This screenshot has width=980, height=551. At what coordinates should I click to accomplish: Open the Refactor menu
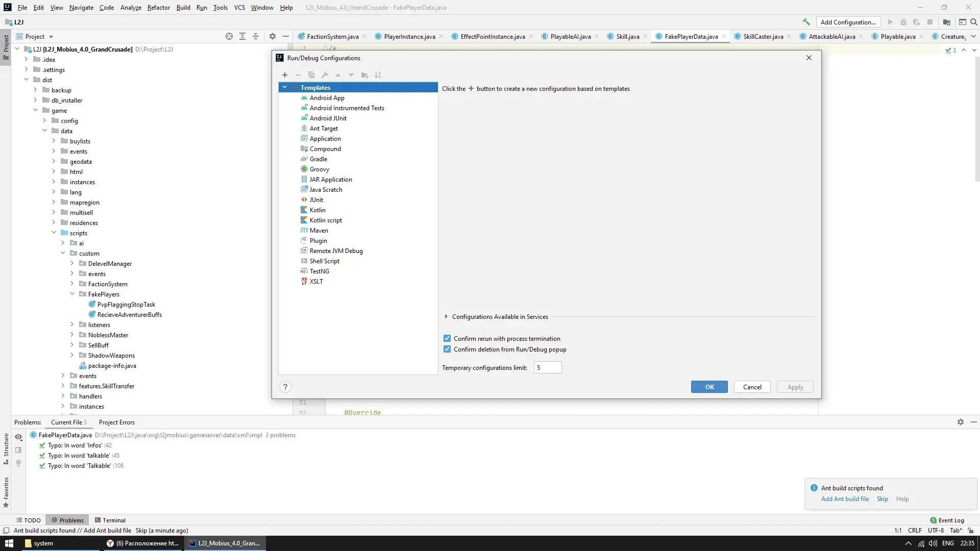tap(159, 7)
